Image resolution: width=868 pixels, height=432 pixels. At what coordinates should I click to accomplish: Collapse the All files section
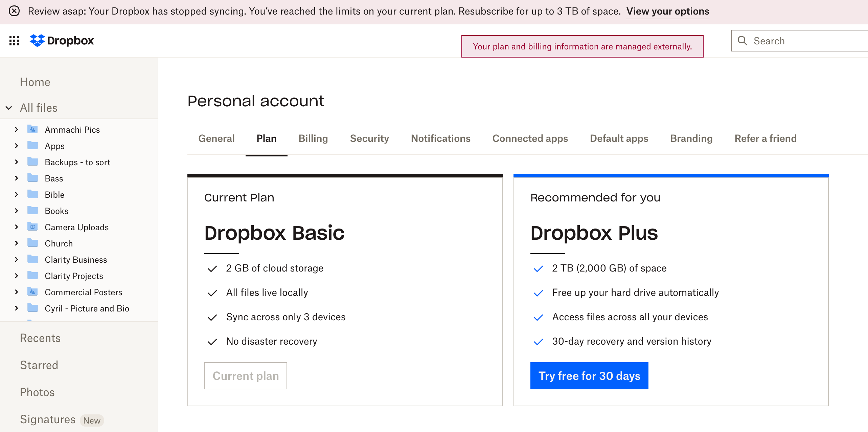coord(9,108)
